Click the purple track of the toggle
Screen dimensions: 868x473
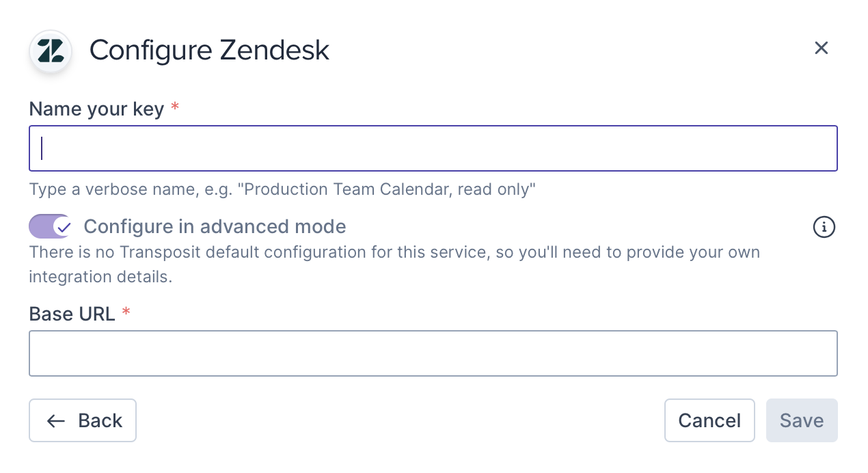coord(38,226)
